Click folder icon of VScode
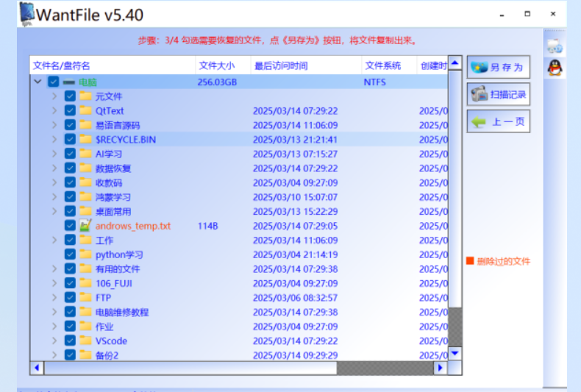581x392 pixels. coord(85,341)
